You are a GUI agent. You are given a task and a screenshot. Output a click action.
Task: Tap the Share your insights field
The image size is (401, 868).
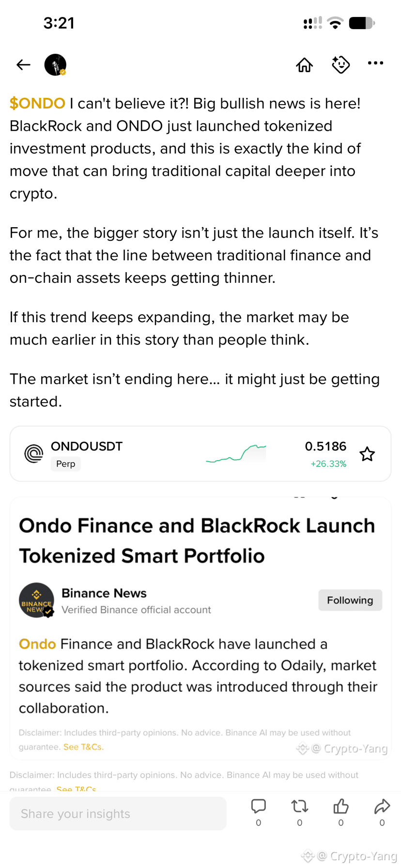pyautogui.click(x=118, y=813)
